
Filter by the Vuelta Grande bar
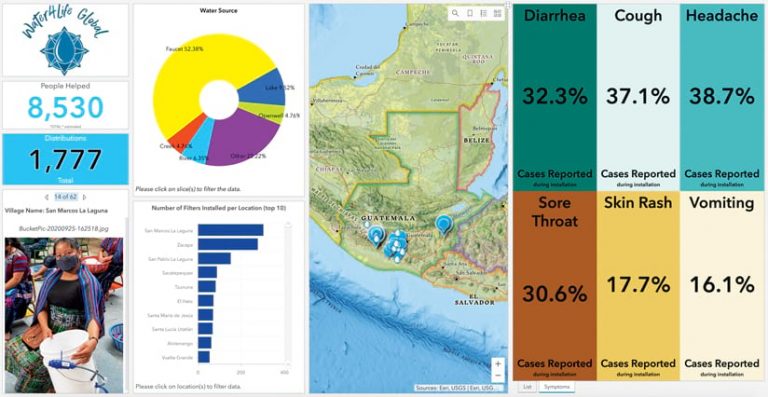point(204,357)
